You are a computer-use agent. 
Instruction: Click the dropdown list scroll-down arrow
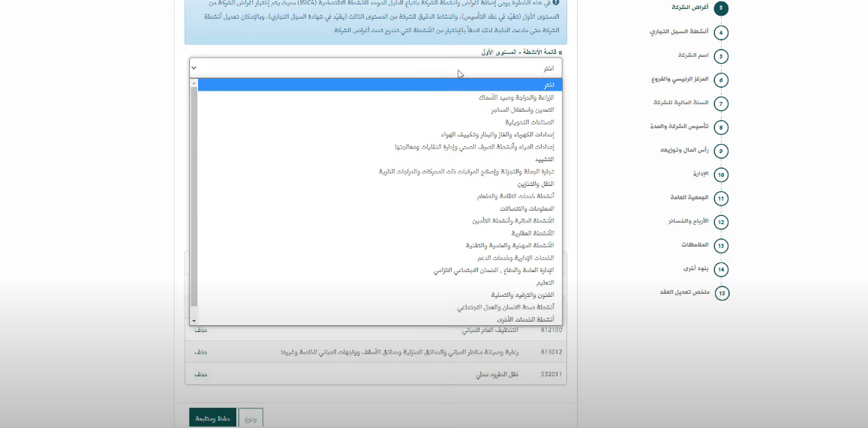click(x=194, y=321)
